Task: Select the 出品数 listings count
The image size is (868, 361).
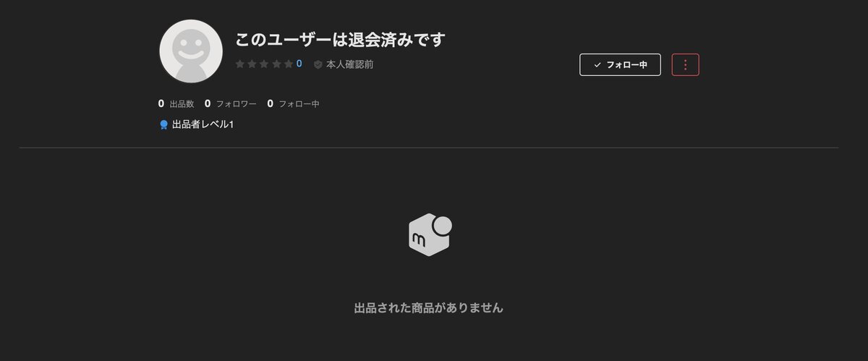Action: (x=176, y=103)
